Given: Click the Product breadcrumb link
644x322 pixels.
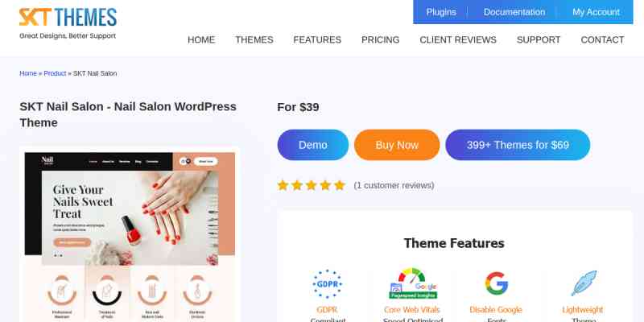Looking at the screenshot, I should coord(55,73).
